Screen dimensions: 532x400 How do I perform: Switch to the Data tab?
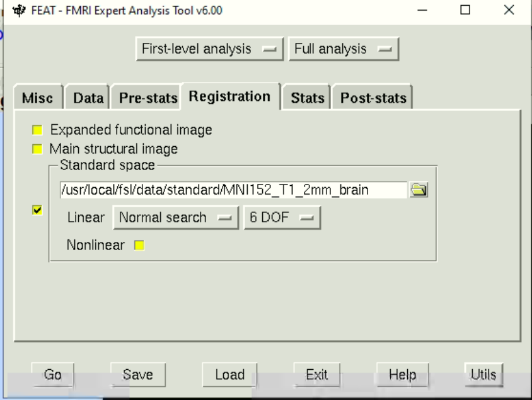tap(88, 98)
